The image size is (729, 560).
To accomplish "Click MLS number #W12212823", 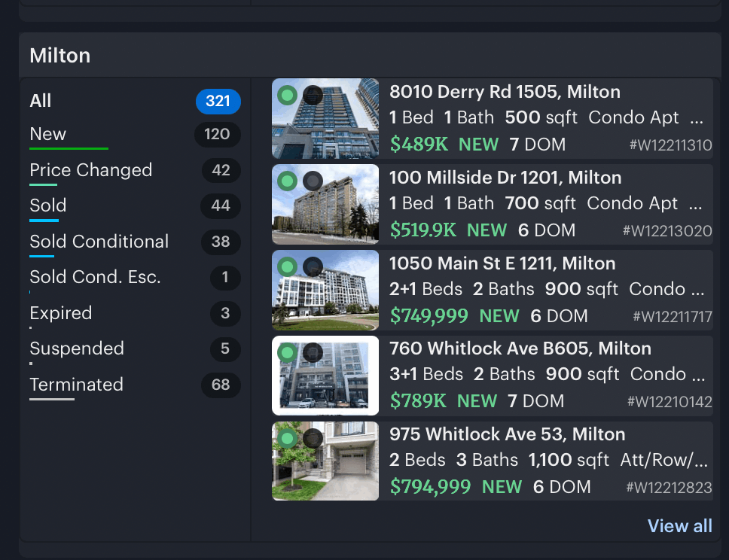I will click(669, 488).
